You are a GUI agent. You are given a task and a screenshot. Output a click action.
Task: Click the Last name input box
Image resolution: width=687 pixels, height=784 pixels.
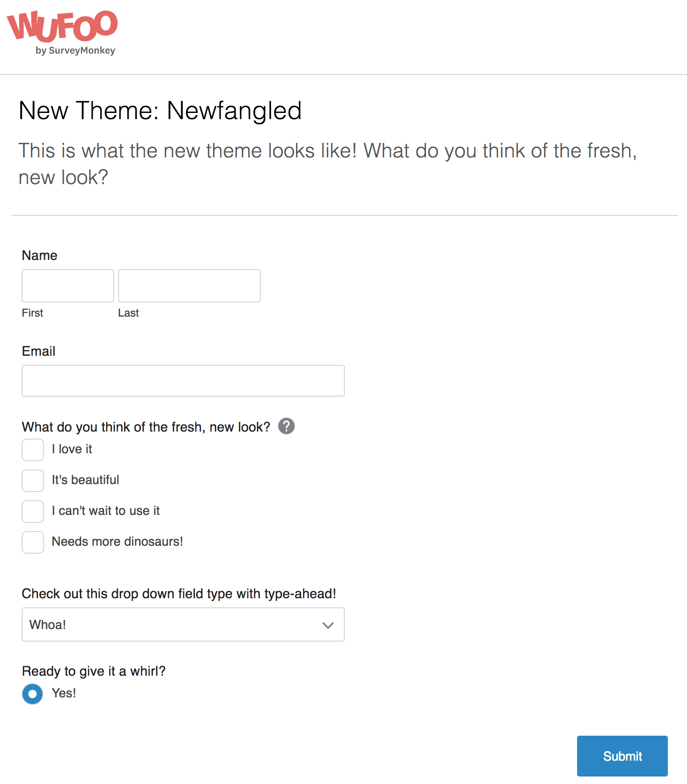(x=189, y=286)
